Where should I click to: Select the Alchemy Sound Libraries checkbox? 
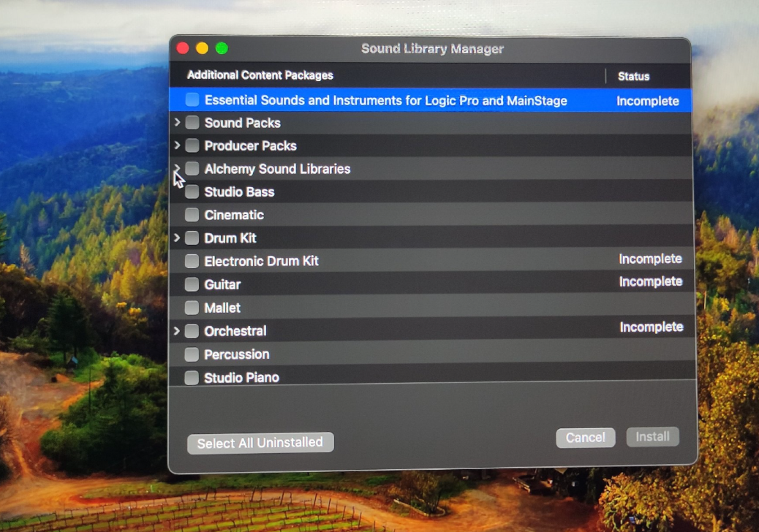(192, 168)
